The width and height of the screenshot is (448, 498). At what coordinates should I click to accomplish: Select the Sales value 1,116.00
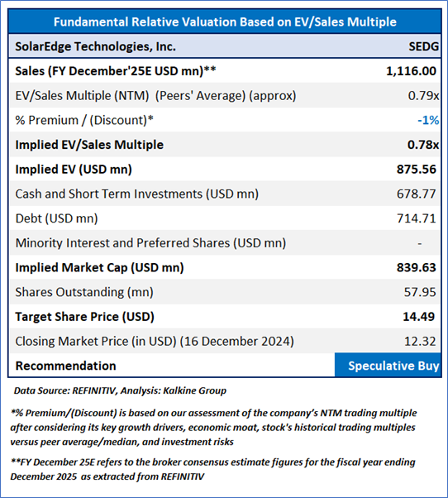(411, 71)
